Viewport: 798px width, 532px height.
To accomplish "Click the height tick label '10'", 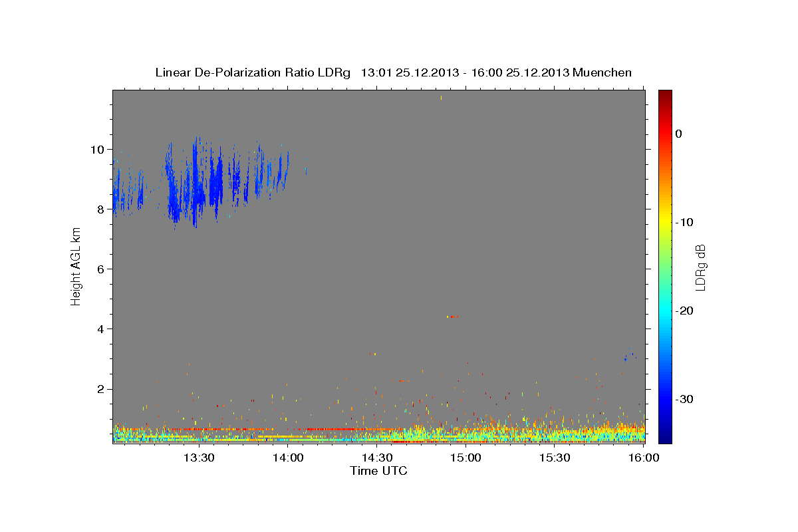I will 99,149.
